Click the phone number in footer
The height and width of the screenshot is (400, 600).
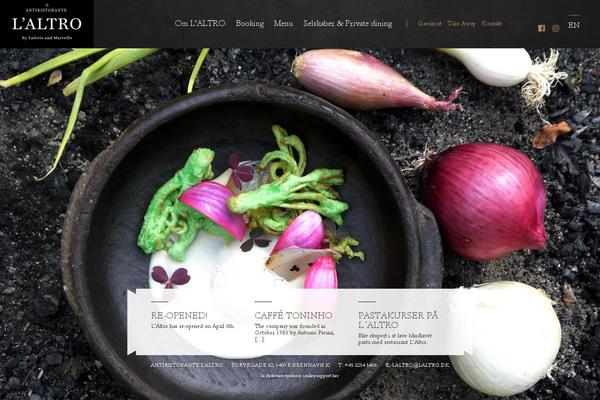[357, 365]
